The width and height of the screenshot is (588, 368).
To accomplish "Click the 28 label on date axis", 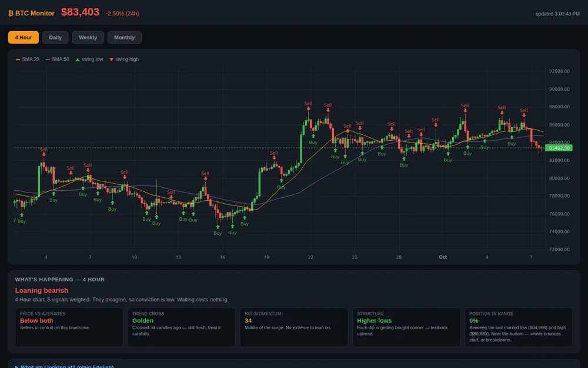I will tap(399, 257).
